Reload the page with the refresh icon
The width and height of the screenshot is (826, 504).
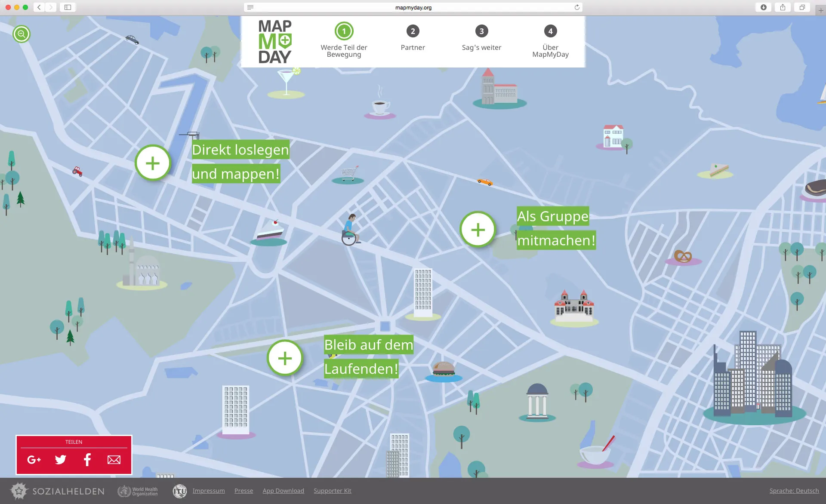(577, 7)
